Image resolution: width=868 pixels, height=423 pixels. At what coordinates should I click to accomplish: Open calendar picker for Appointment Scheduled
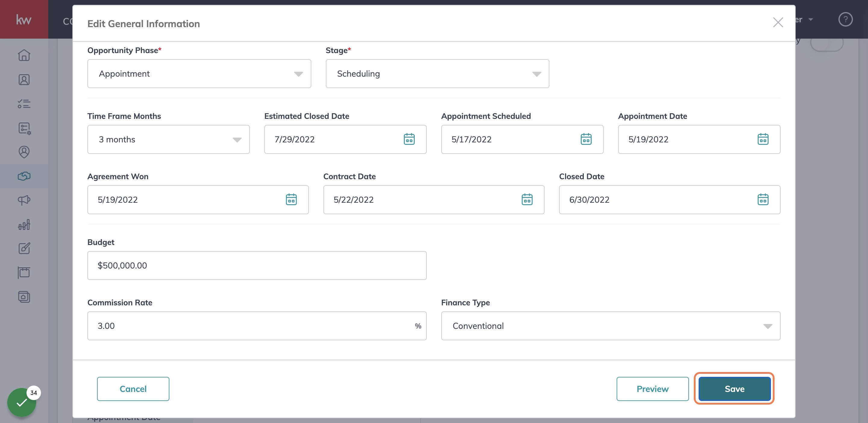tap(586, 139)
